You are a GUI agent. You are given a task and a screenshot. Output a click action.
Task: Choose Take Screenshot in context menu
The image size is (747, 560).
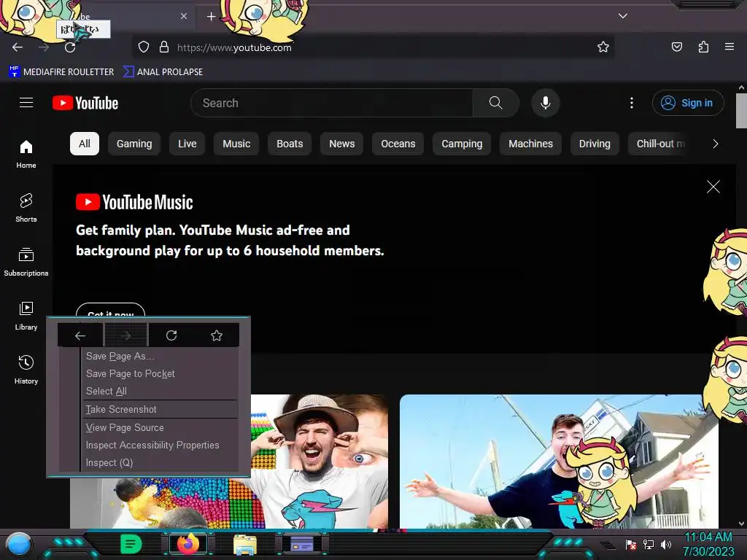(159, 410)
